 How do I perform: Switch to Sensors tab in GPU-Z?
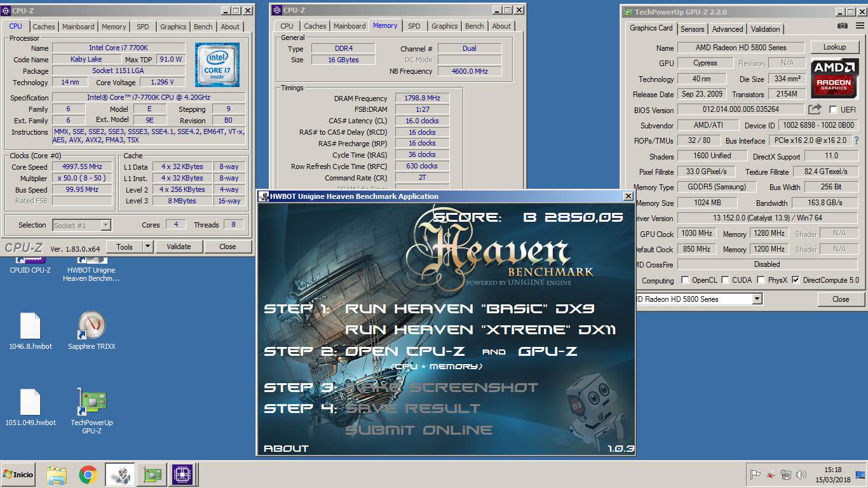point(692,29)
